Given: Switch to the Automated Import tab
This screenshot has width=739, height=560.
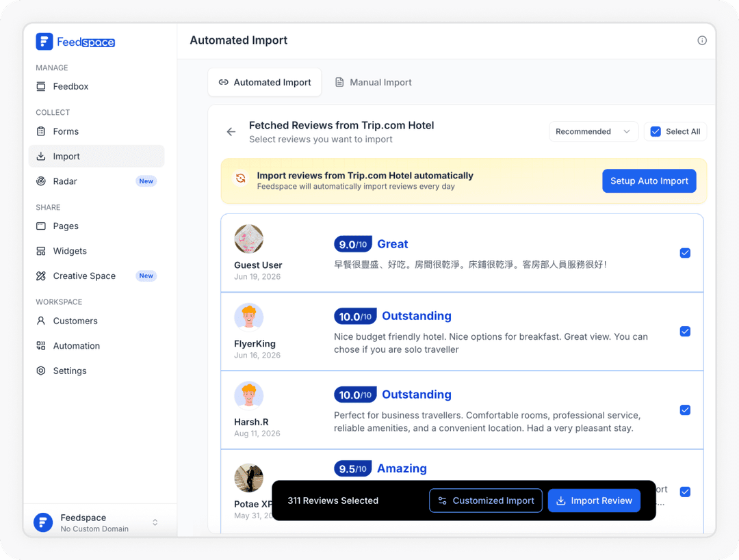Looking at the screenshot, I should coord(264,83).
